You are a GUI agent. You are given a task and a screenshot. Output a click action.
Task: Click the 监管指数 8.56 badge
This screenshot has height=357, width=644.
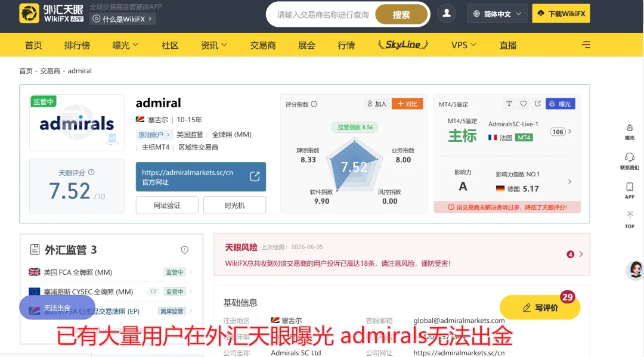coord(355,127)
